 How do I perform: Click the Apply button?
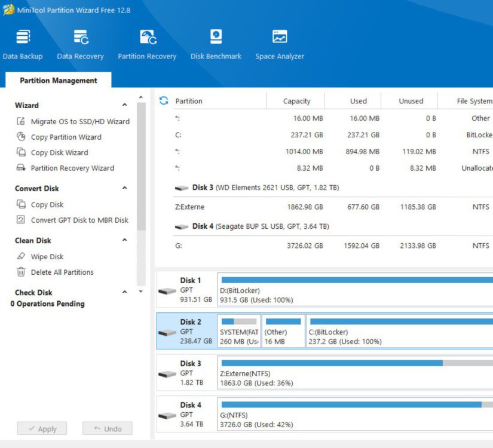tap(41, 428)
